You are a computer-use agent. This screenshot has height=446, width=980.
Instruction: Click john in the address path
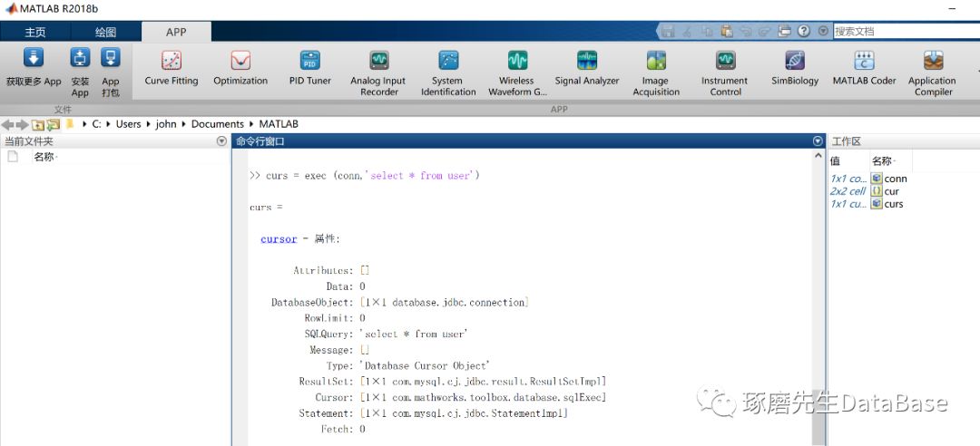(x=166, y=124)
